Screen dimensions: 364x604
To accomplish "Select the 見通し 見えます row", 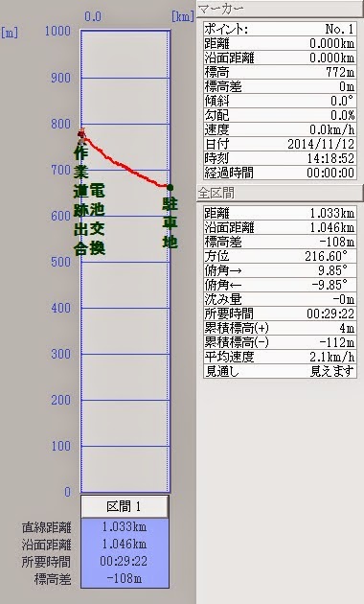I will pyautogui.click(x=280, y=371).
